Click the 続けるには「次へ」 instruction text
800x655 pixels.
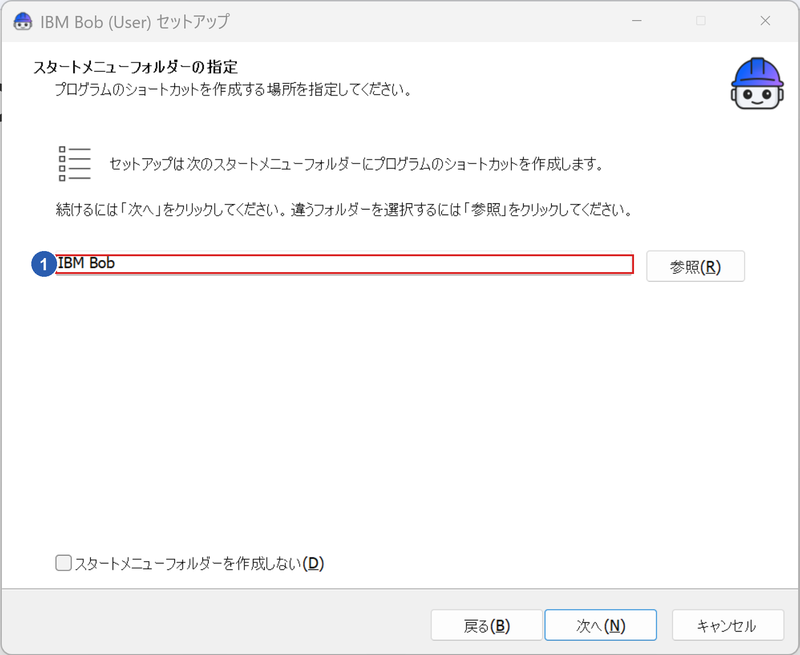pyautogui.click(x=344, y=210)
